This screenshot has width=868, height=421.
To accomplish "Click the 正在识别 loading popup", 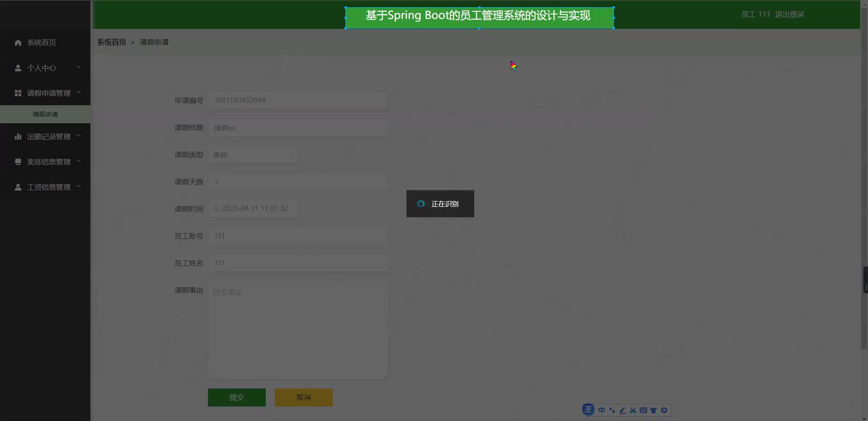I will (x=440, y=204).
